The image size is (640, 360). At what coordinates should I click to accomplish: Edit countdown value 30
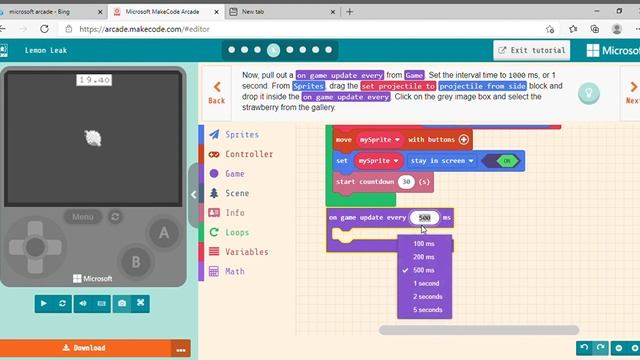407,182
